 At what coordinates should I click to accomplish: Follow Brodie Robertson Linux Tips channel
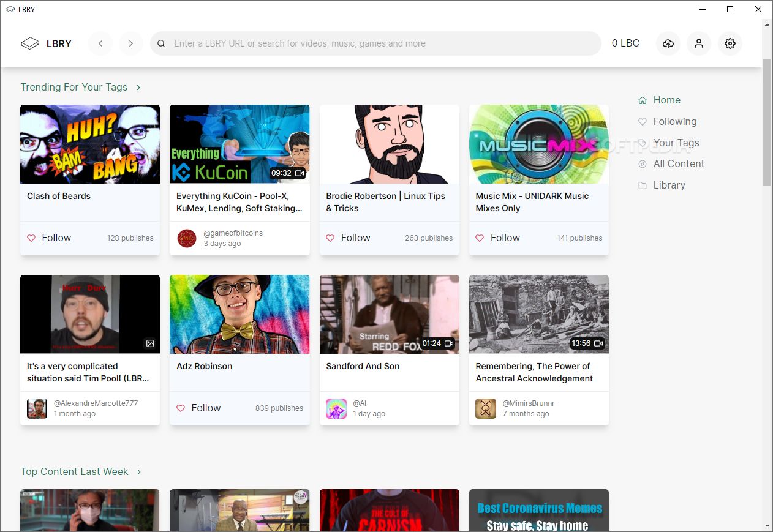(348, 238)
